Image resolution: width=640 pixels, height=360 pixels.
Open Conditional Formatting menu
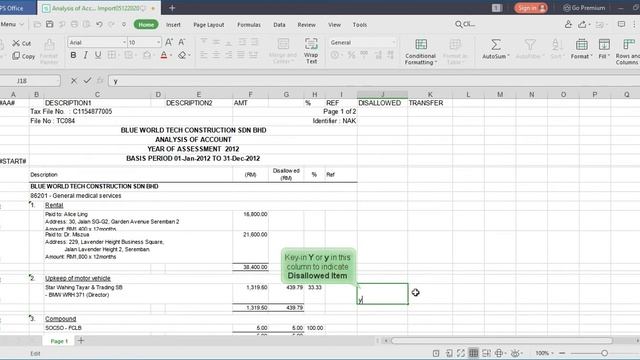pos(420,51)
